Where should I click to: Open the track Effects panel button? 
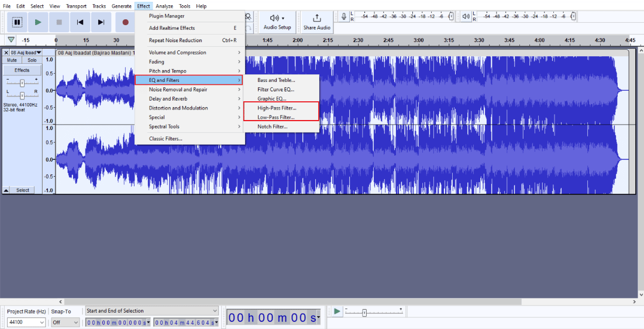click(22, 70)
